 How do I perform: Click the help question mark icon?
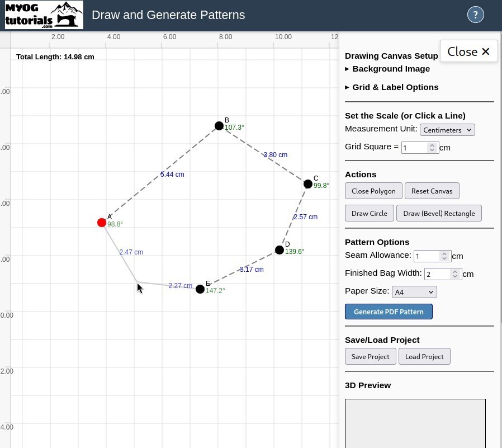click(475, 15)
